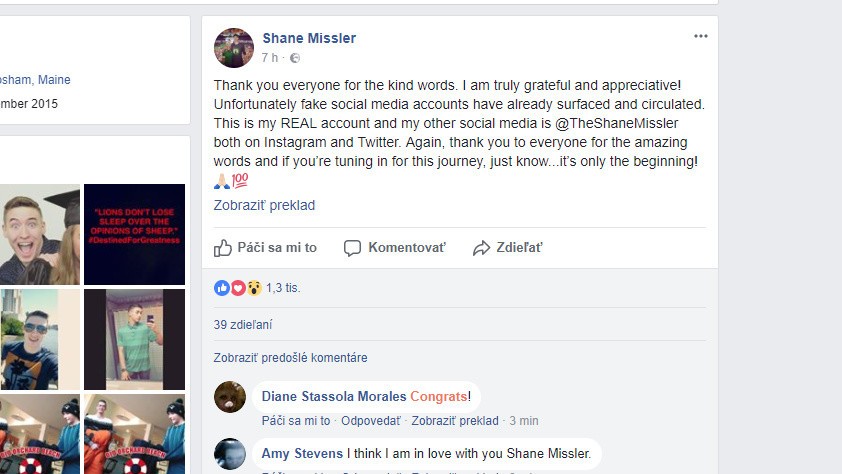Click the thumbs-up Páči sa mi to button
842x474 pixels.
[x=265, y=248]
